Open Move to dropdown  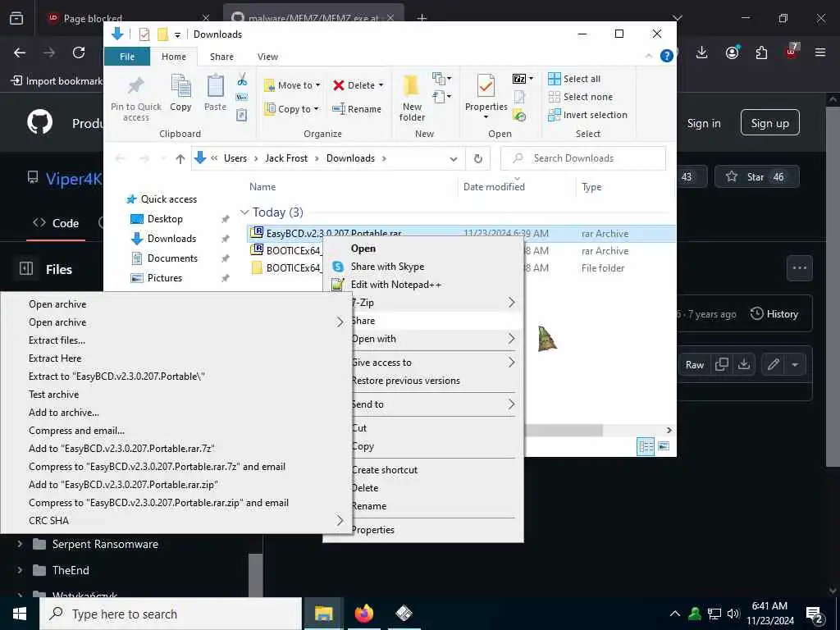tap(293, 85)
